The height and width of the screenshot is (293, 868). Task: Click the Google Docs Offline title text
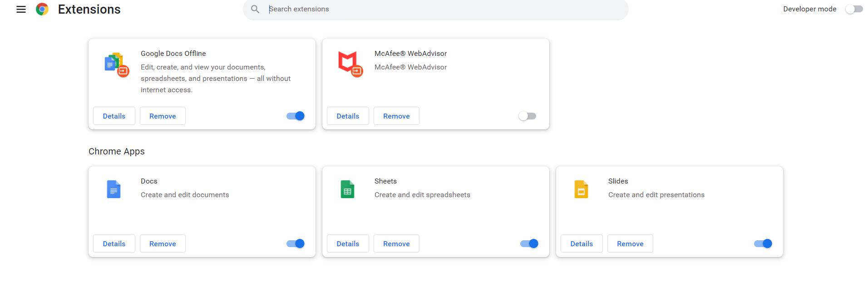click(x=173, y=54)
